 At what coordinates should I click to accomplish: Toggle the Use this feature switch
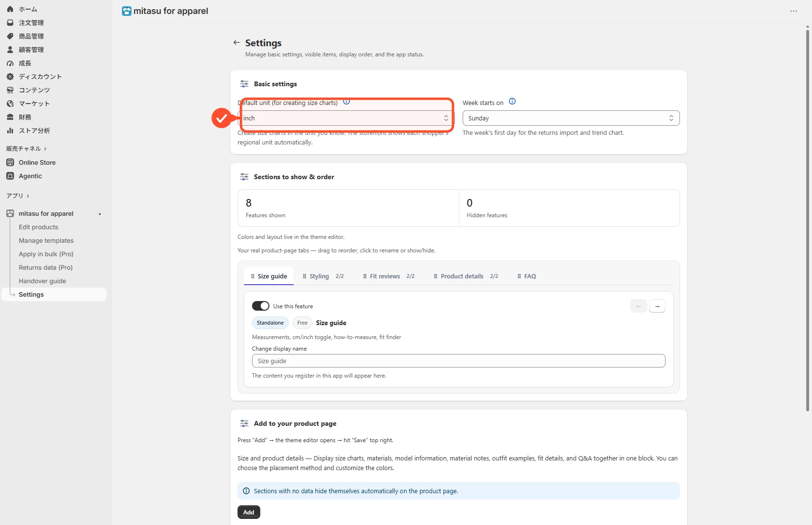click(261, 306)
